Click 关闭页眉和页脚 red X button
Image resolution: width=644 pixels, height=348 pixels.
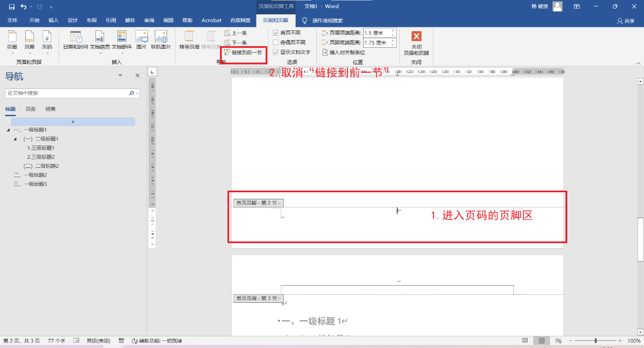(416, 37)
